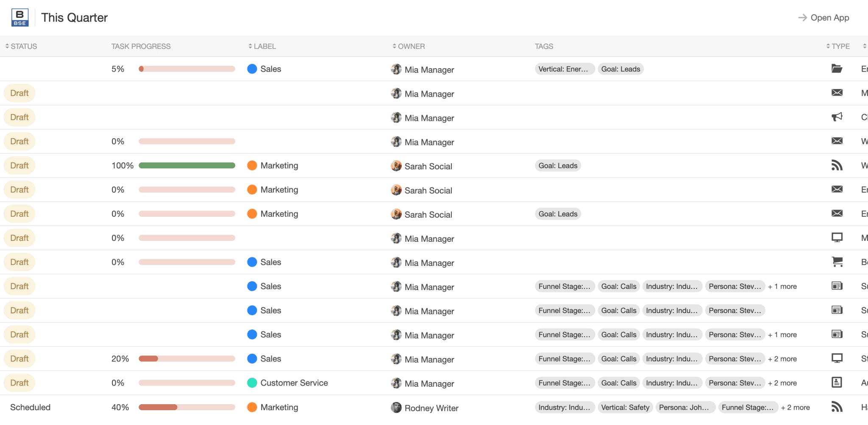Click the RSS feed icon in Scheduled row
Viewport: 868px width, 425px height.
pos(837,407)
